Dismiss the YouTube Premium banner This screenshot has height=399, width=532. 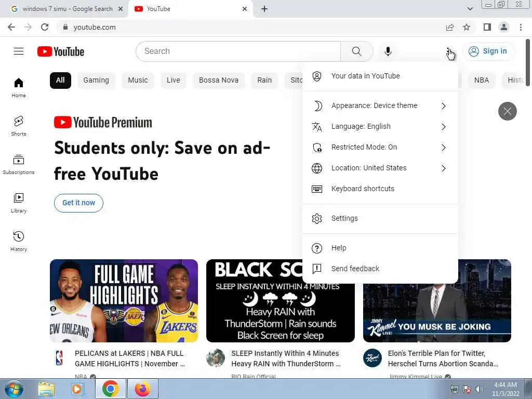coord(507,111)
